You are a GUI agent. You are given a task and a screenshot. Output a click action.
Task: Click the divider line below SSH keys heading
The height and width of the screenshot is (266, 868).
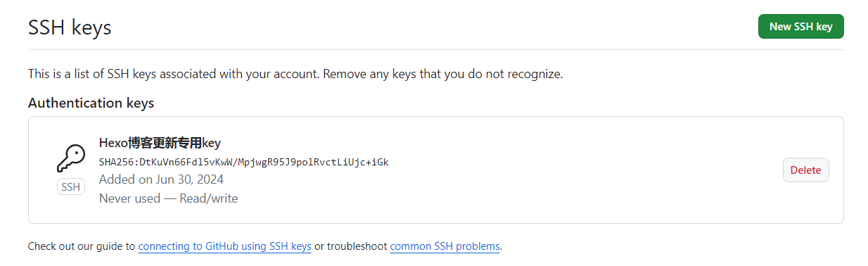tap(436, 49)
